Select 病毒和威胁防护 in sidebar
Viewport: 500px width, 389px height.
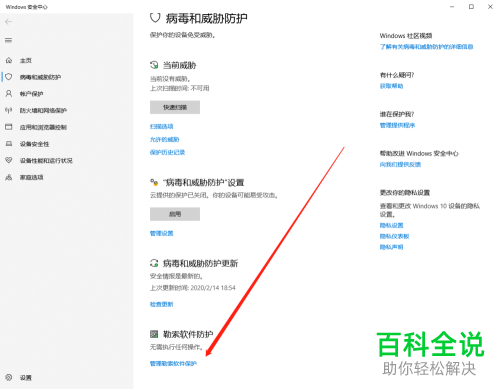[x=40, y=77]
